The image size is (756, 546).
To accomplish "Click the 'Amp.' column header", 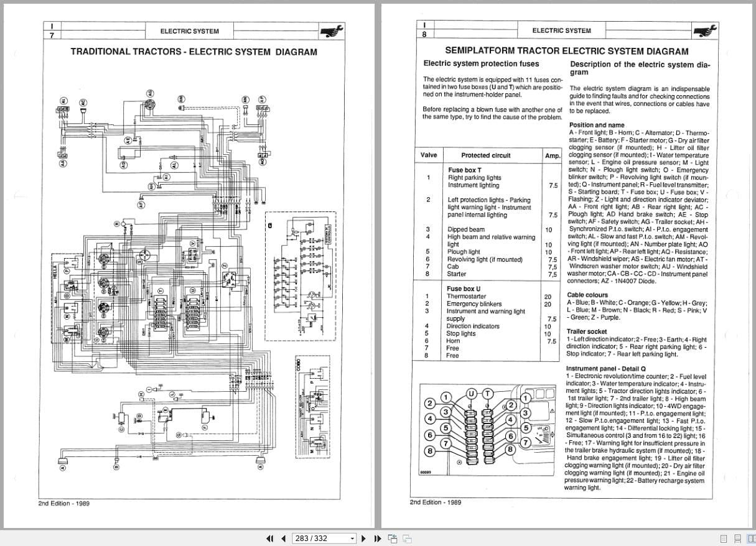I will 553,156.
